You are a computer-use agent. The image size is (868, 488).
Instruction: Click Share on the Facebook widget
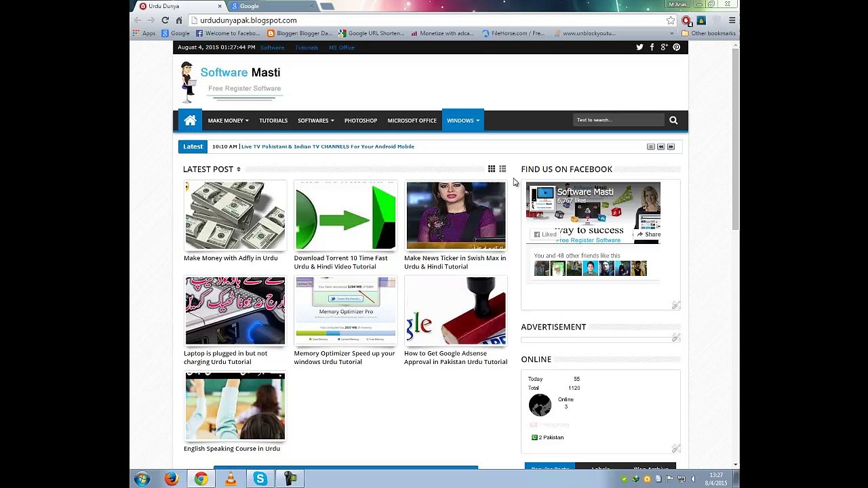click(649, 235)
